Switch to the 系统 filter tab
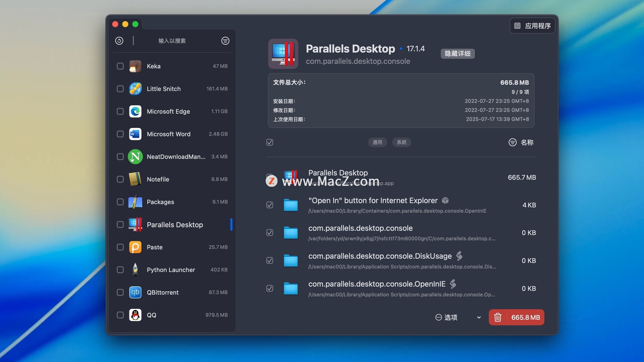The image size is (644, 362). click(401, 142)
